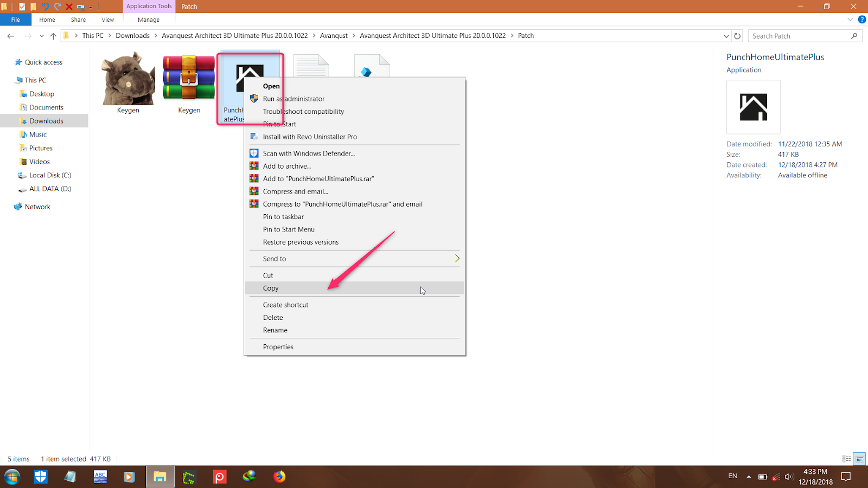Click the Rename icon in the quick access toolbar
868x488 pixels.
click(x=80, y=7)
